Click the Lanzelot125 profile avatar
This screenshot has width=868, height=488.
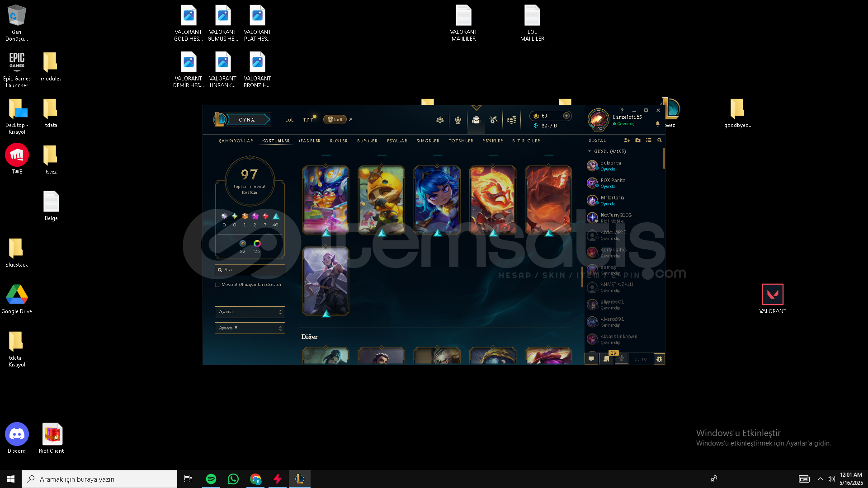coord(599,120)
